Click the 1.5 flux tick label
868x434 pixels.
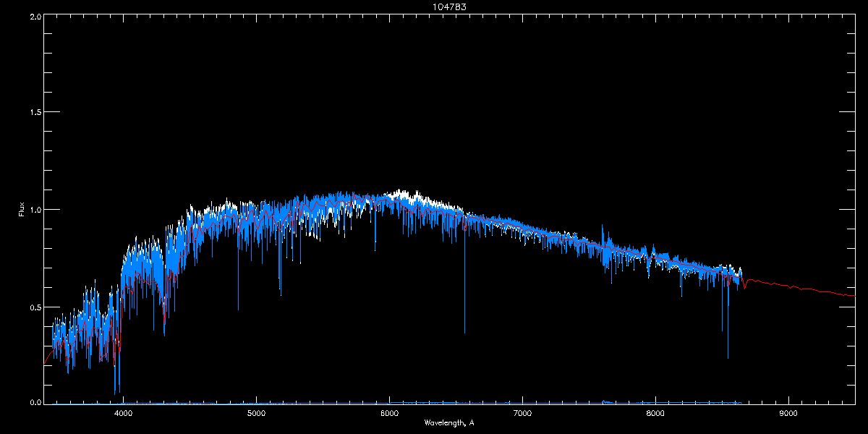click(35, 113)
